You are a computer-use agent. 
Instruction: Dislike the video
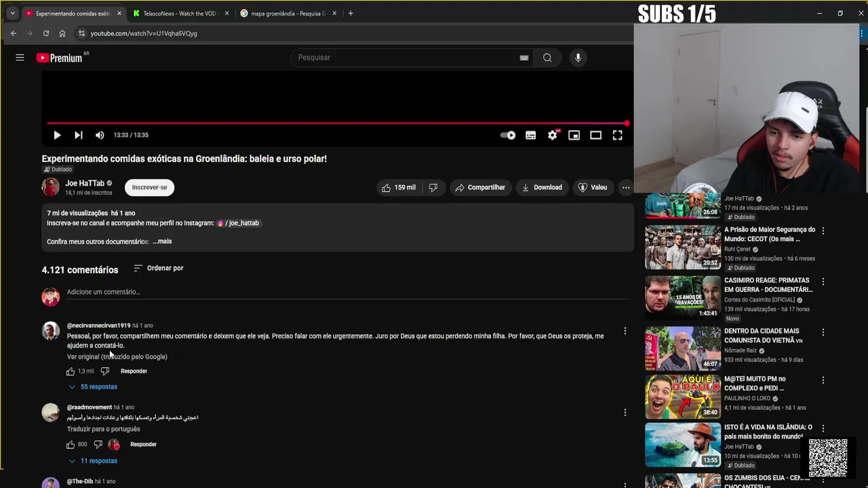click(433, 187)
